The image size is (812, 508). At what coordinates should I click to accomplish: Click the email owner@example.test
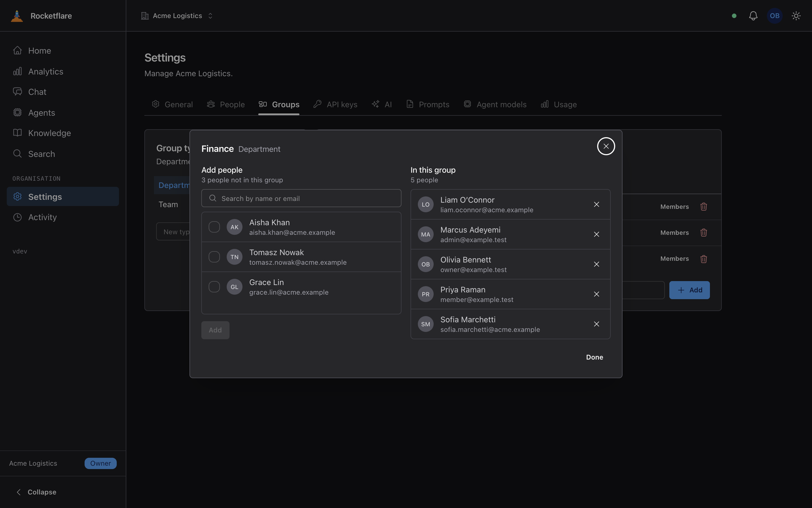473,270
